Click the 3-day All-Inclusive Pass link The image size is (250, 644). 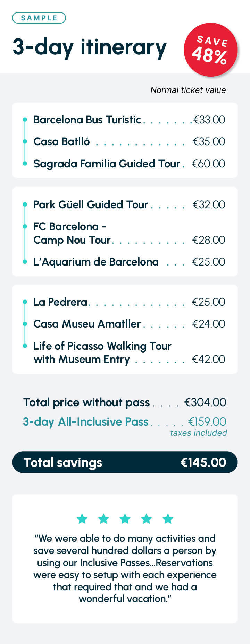tap(86, 421)
